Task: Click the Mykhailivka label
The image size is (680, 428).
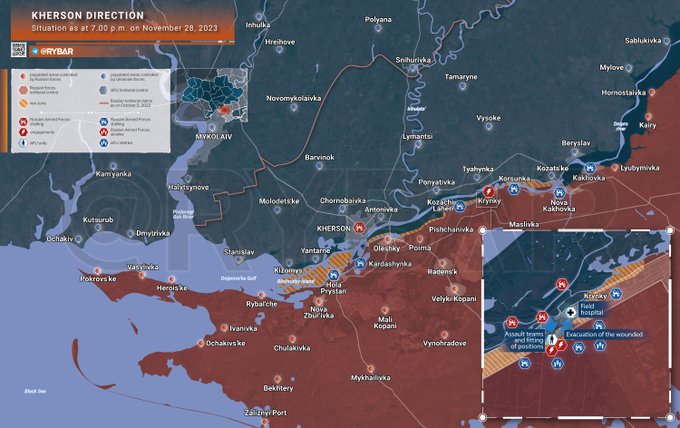Action: coord(370,378)
